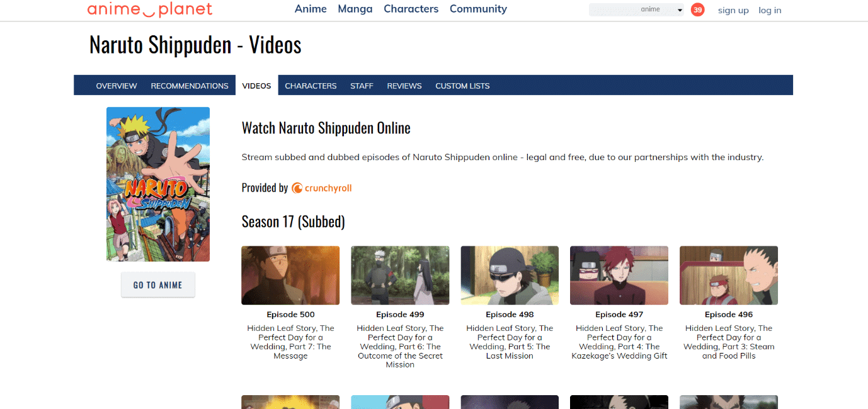Open the RECOMMENDATIONS tab
The height and width of the screenshot is (409, 868).
tap(190, 85)
